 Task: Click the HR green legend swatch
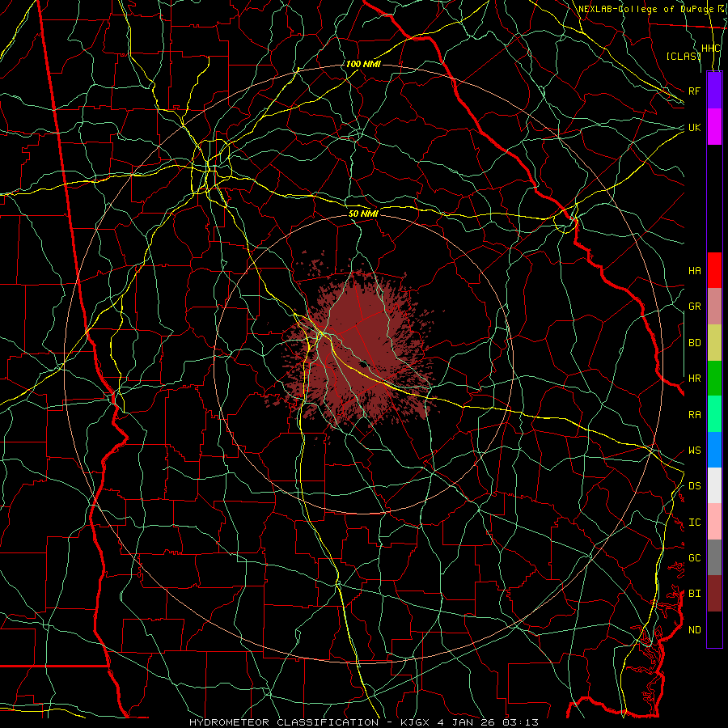(x=714, y=379)
